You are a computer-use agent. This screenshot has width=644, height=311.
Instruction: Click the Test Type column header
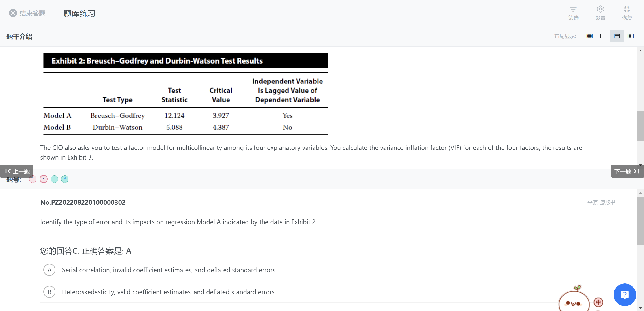pos(117,100)
